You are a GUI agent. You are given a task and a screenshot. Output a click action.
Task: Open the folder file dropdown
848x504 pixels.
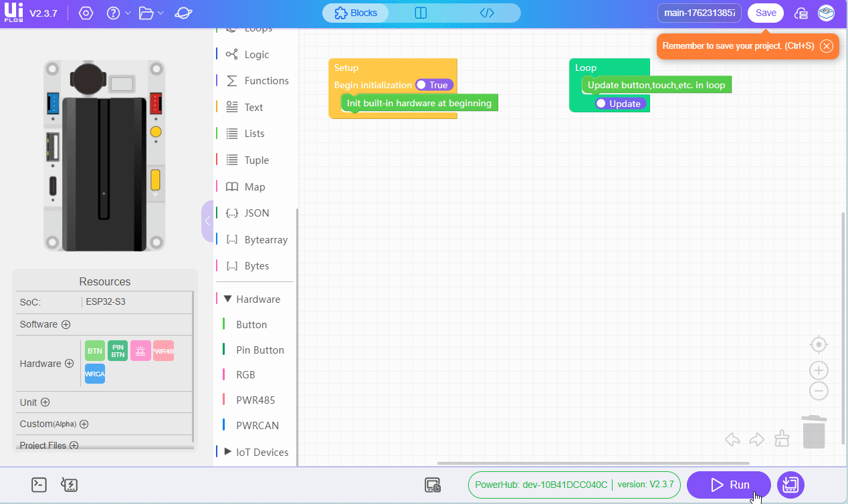[x=151, y=13]
